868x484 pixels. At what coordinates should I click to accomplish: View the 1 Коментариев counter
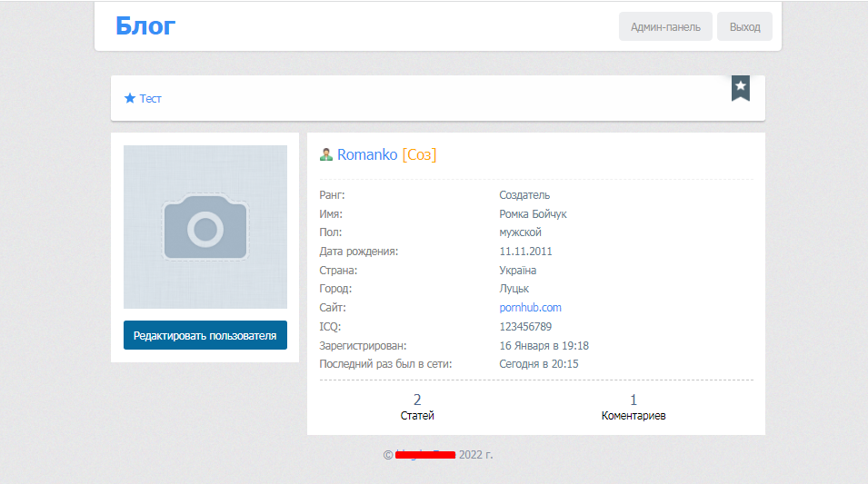[634, 407]
